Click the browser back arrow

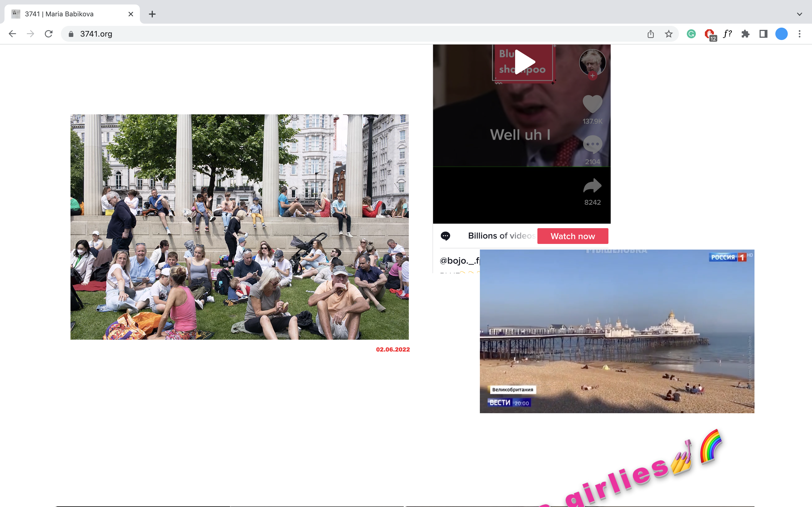point(12,34)
